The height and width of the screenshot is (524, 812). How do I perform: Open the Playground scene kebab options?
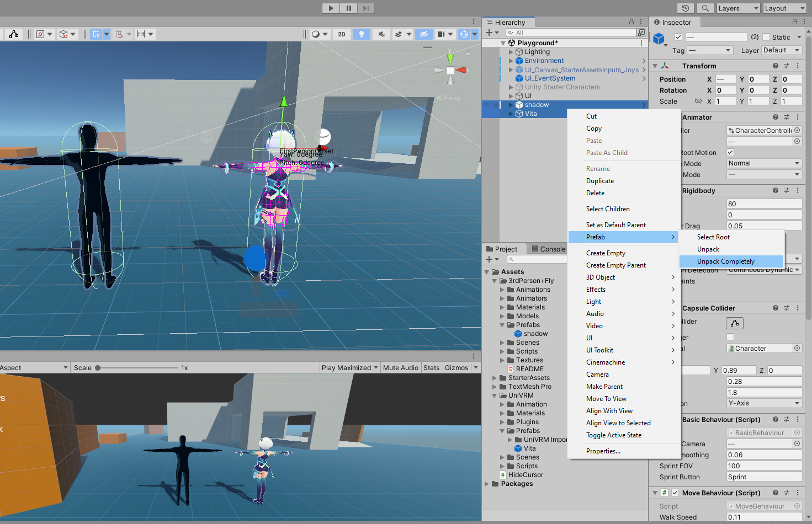pos(641,43)
